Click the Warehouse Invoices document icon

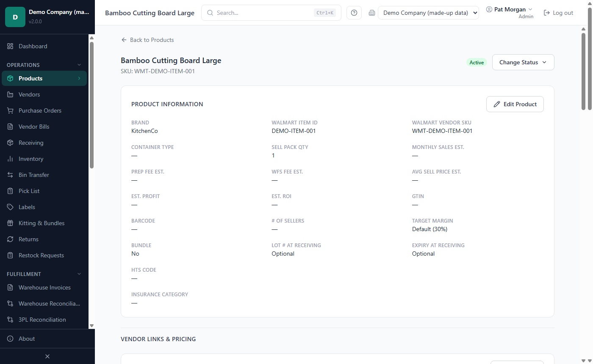[x=10, y=287]
